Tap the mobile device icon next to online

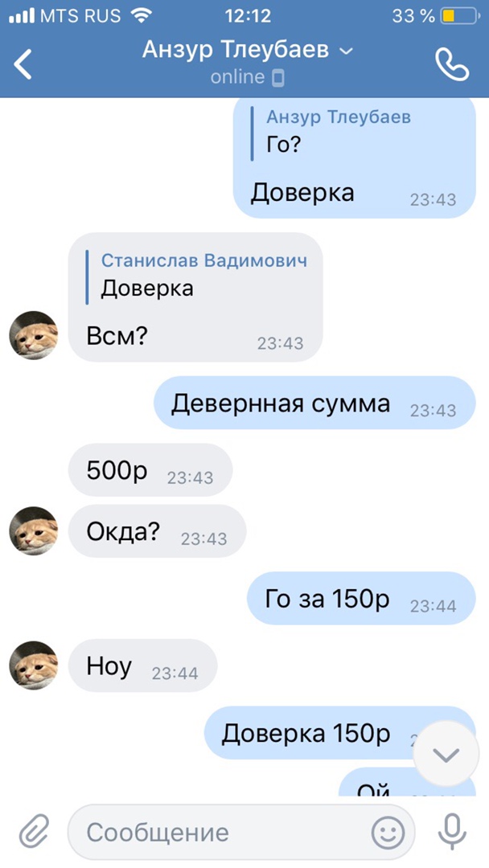(278, 78)
